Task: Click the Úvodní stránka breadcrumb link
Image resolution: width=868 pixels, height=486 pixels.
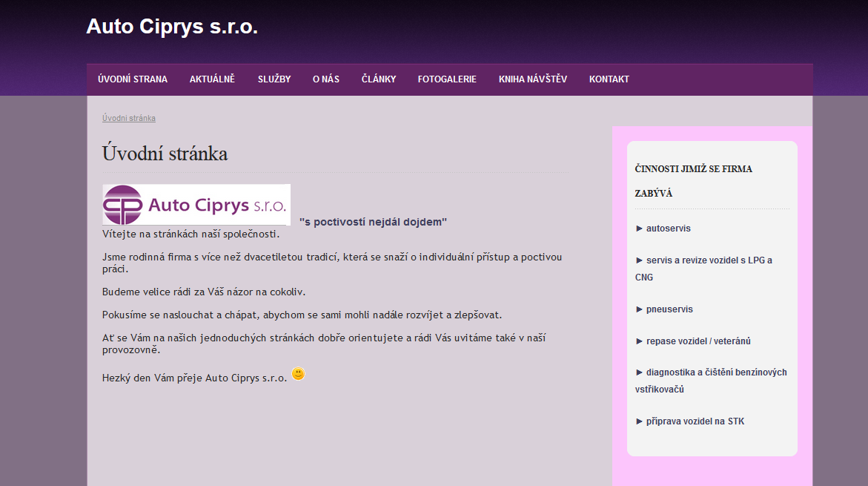Action: [129, 118]
